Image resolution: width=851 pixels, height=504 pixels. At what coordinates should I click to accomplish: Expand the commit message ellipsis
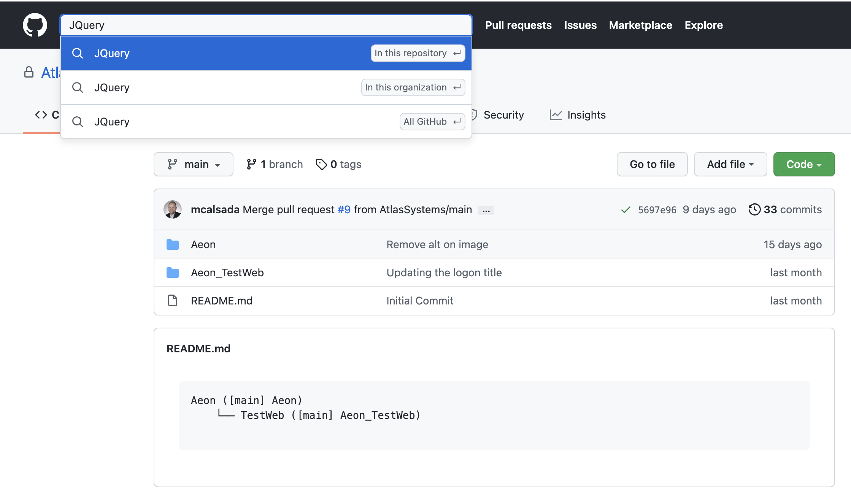(486, 210)
